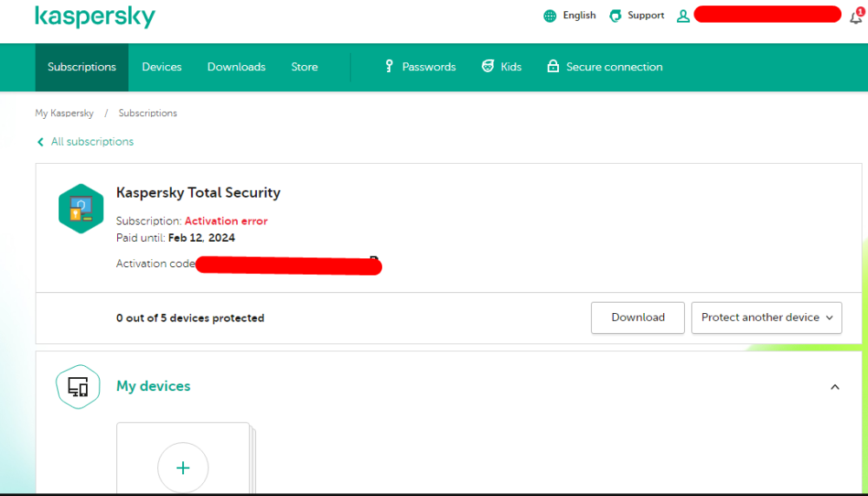Go to the Downloads tab

click(x=236, y=67)
